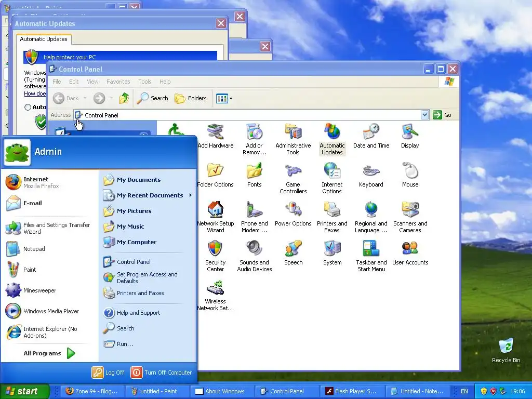Viewport: 532px width, 399px height.
Task: Open the File menu
Action: point(57,82)
